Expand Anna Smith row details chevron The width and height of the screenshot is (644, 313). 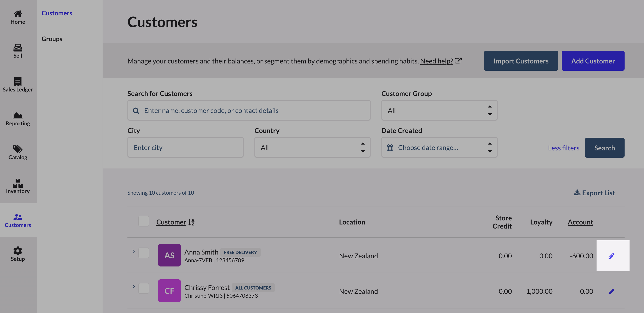coord(134,251)
